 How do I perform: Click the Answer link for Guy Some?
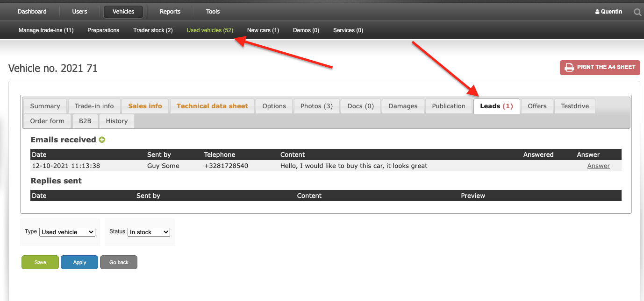tap(599, 166)
